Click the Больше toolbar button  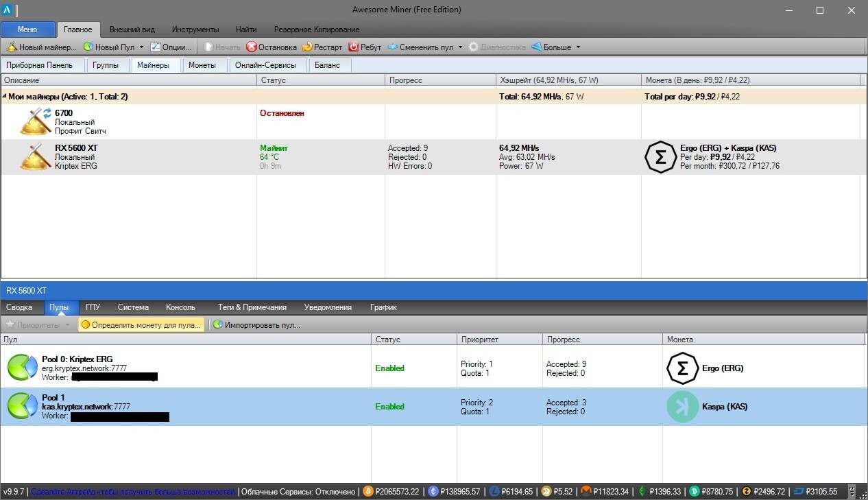coord(551,47)
